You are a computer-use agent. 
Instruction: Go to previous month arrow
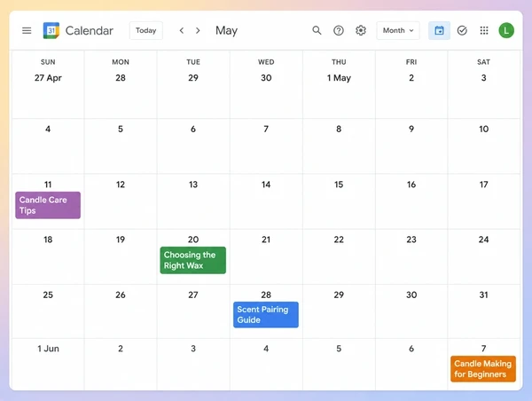tap(182, 30)
